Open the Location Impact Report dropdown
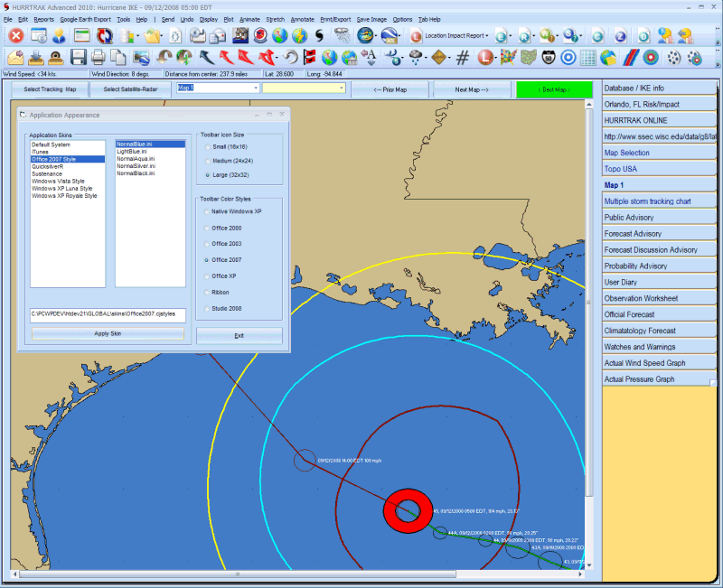This screenshot has height=588, width=723. coord(487,36)
